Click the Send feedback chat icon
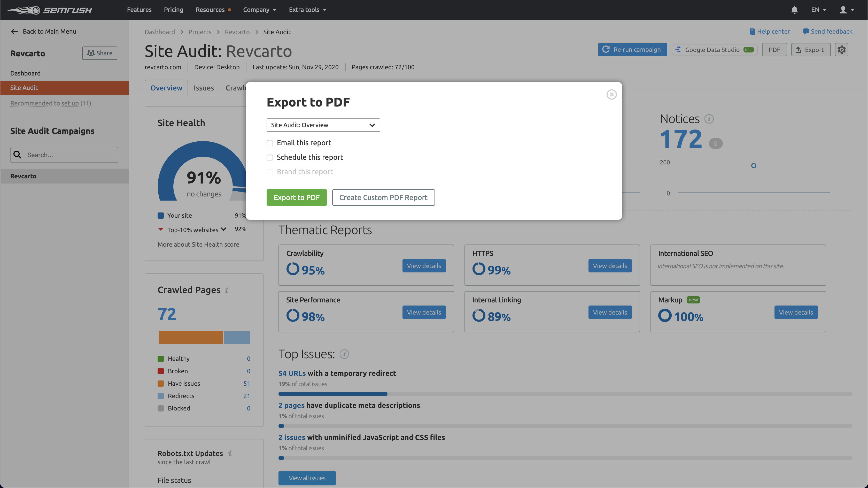Screen dimensions: 868x488 tap(806, 31)
